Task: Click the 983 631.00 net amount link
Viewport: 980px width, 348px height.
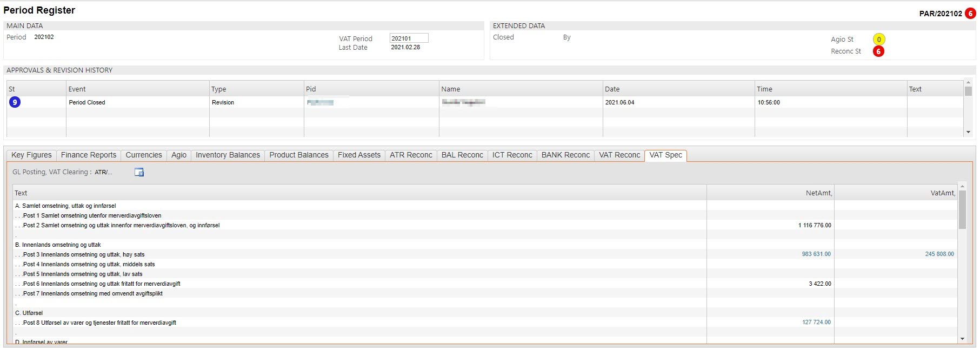Action: coord(816,254)
